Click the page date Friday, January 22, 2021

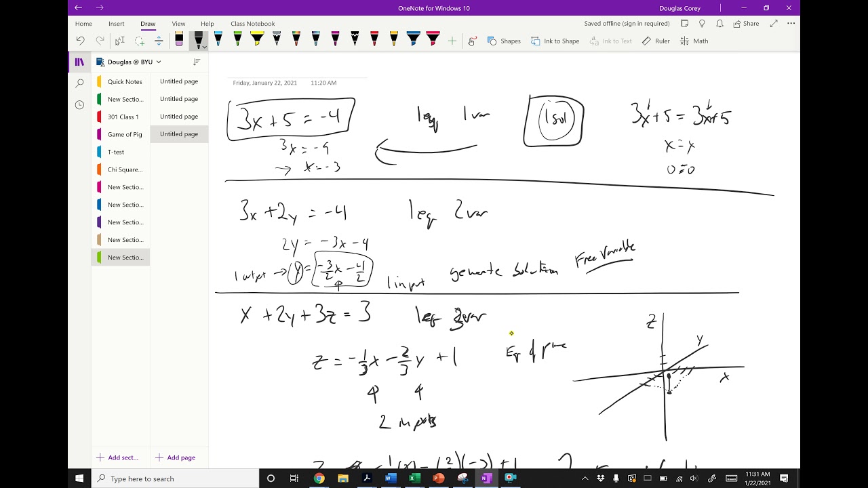tap(265, 83)
